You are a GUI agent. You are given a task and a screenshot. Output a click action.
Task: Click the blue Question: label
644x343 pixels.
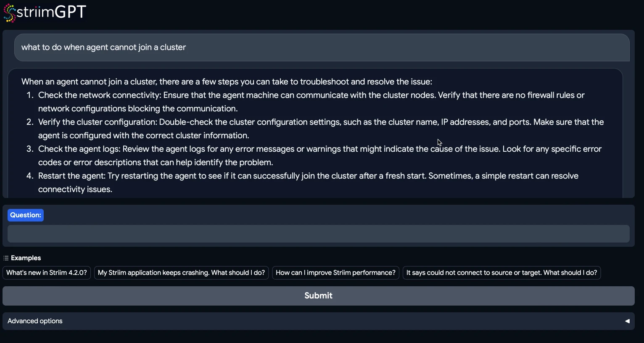tap(26, 215)
